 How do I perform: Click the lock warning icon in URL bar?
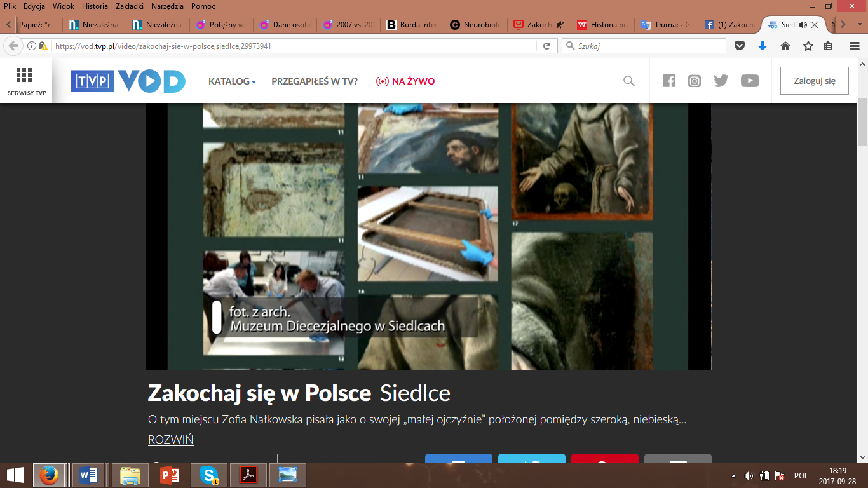[43, 46]
